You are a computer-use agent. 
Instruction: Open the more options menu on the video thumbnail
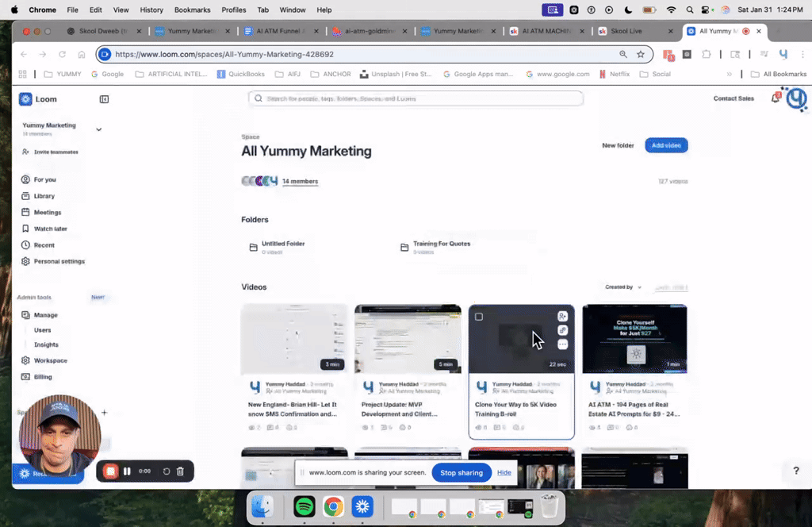pos(562,344)
